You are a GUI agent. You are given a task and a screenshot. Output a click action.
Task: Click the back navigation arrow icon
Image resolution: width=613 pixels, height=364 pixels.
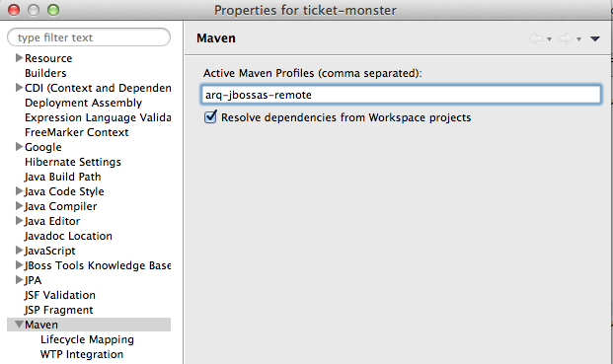pos(536,38)
